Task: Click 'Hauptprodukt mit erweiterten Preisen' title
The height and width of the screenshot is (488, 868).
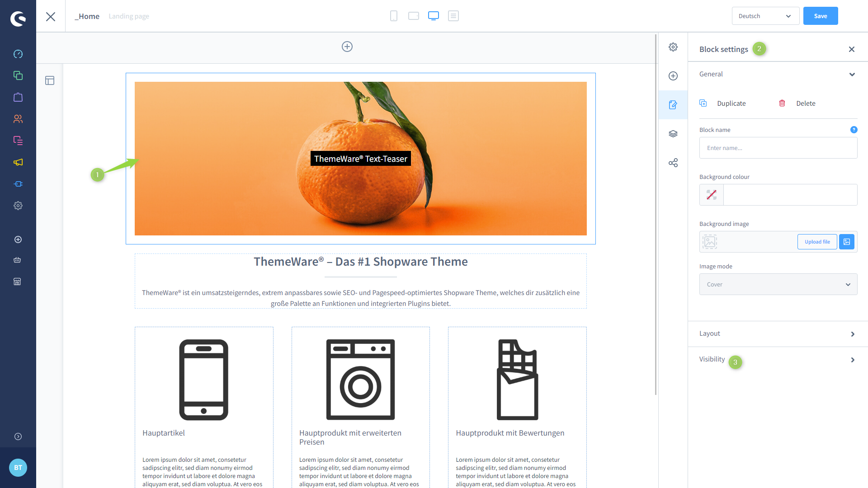Action: click(350, 437)
